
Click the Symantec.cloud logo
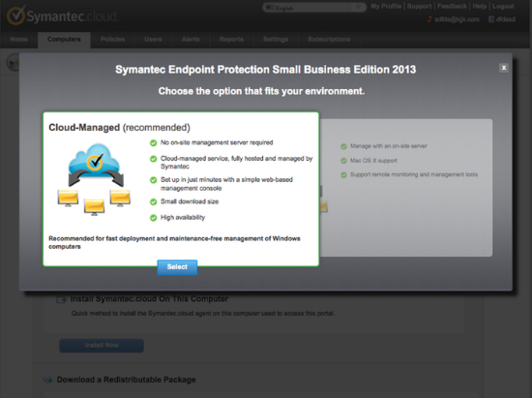[x=63, y=15]
